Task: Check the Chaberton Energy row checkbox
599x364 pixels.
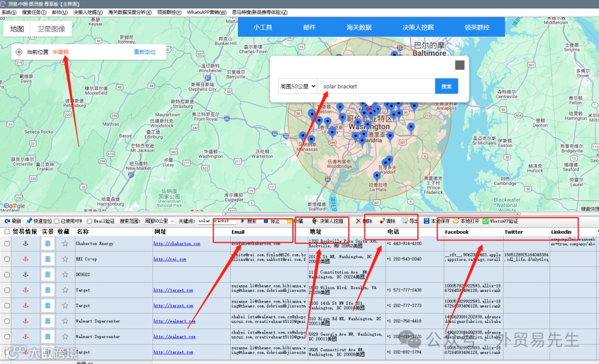Action: coord(7,243)
